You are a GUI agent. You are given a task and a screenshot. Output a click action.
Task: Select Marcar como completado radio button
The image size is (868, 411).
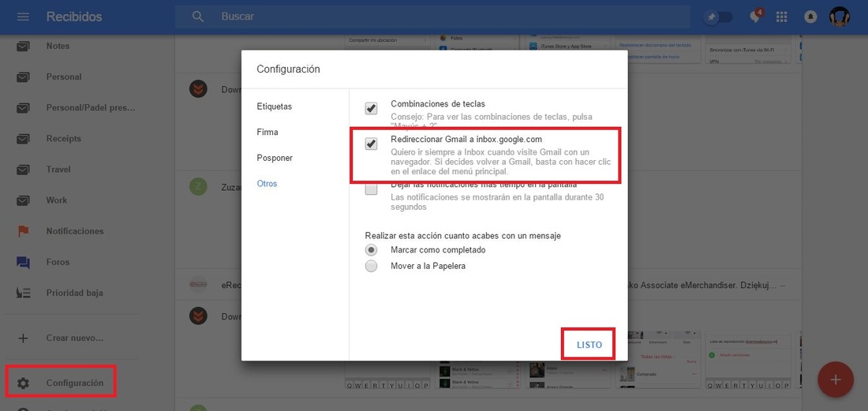point(371,249)
